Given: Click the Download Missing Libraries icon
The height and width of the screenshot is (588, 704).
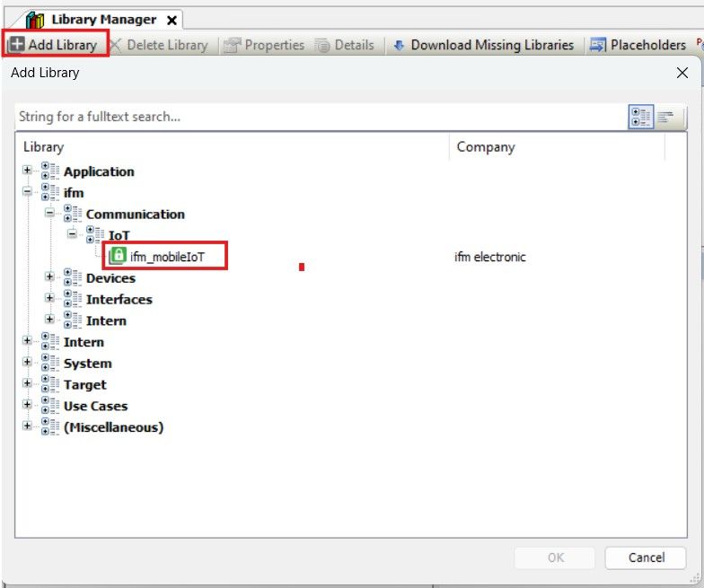Looking at the screenshot, I should (400, 45).
